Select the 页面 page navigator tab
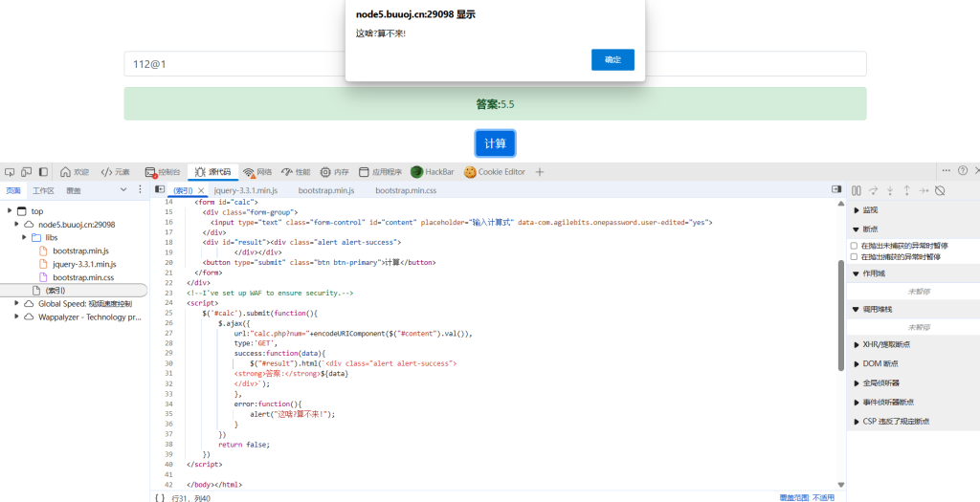 [13, 190]
